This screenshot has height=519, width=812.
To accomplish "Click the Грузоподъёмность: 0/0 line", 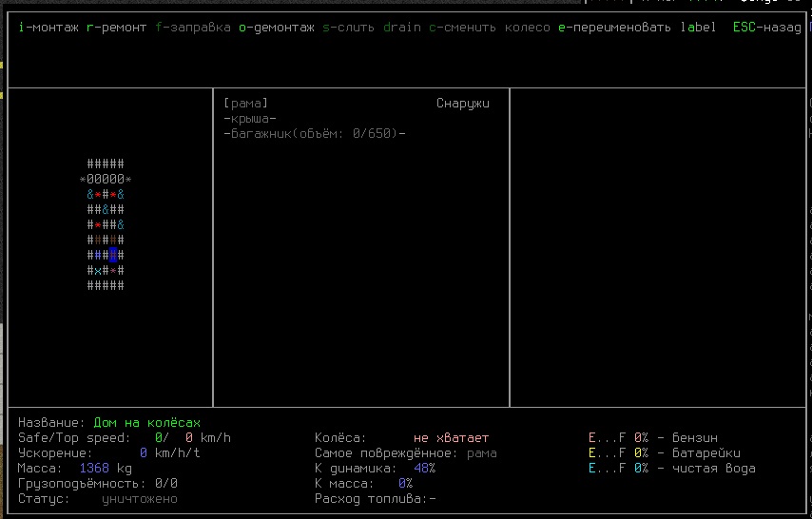I will [x=98, y=483].
